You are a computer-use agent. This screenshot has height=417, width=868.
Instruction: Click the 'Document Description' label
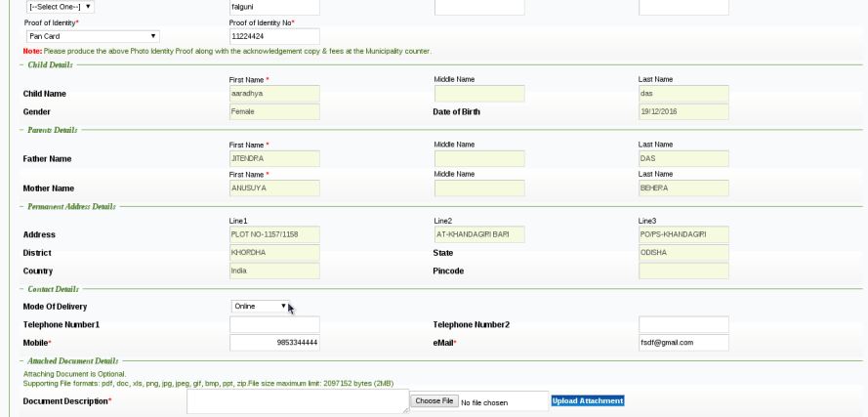65,401
